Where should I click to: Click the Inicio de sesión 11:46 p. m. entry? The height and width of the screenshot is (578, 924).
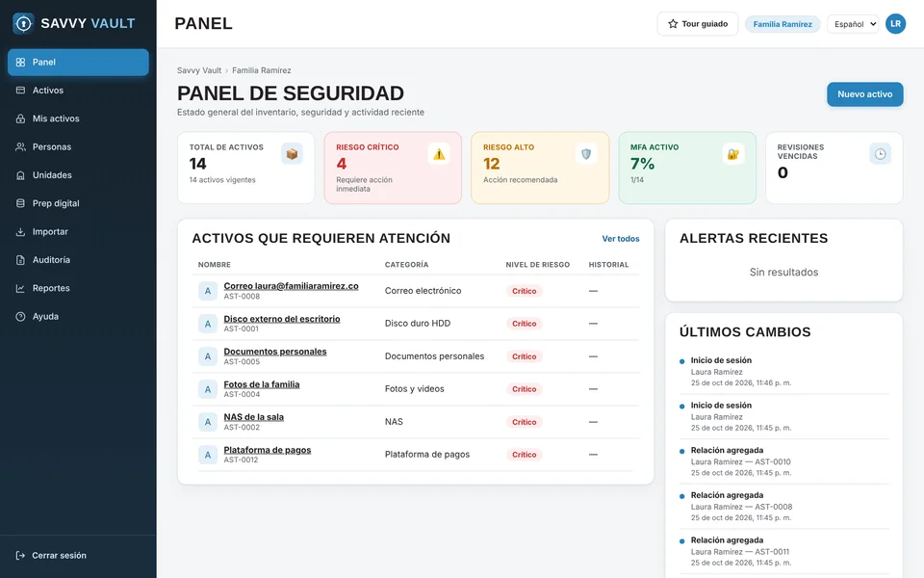(x=783, y=372)
